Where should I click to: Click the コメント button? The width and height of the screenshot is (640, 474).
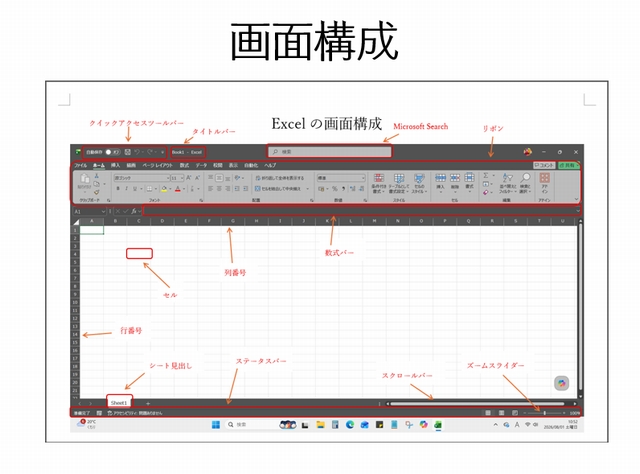[544, 165]
